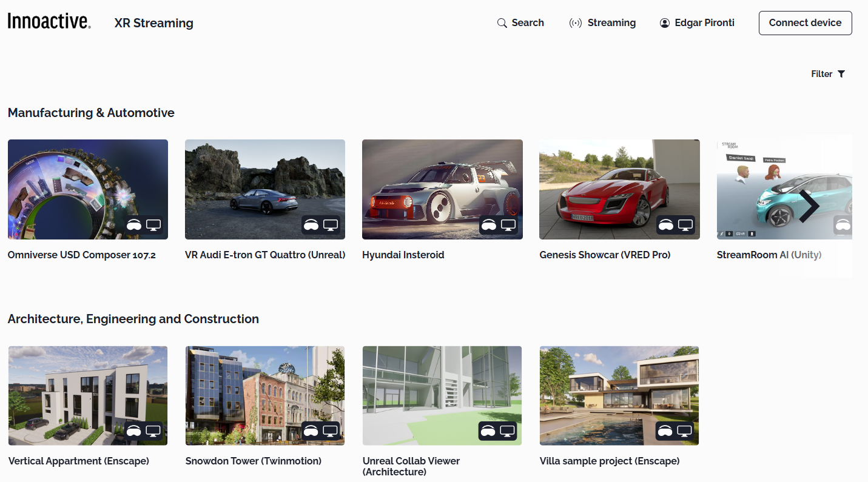
Task: Click VR headset icon on Omniverse card
Action: coord(134,225)
